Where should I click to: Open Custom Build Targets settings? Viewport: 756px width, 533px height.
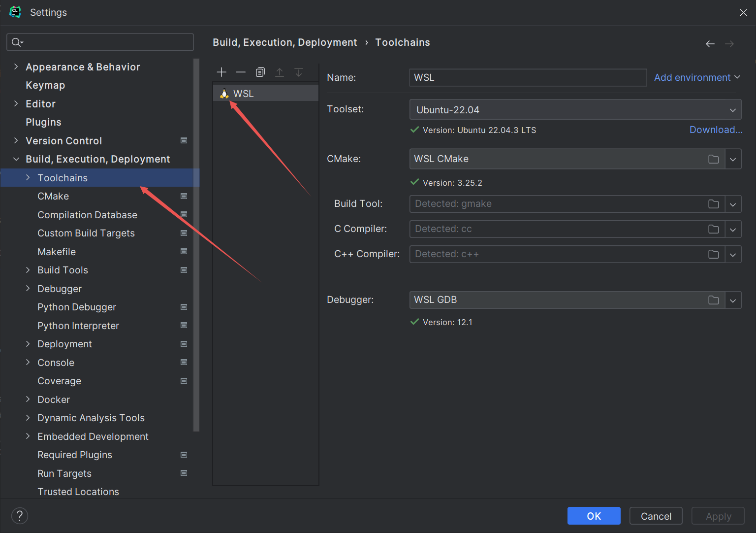pos(86,233)
